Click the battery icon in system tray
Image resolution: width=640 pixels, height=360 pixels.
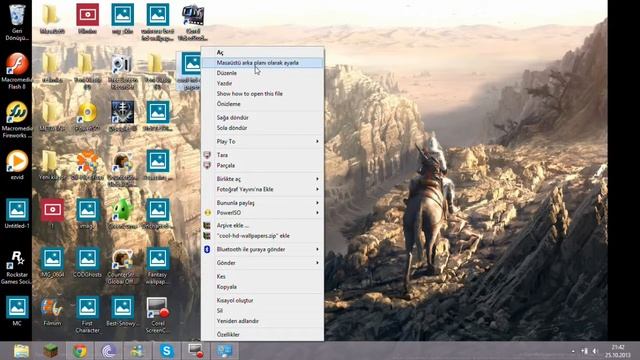[x=584, y=351]
